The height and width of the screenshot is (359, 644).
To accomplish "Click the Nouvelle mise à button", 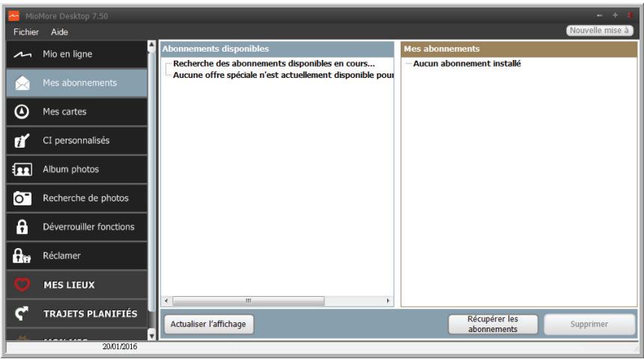I will (x=599, y=31).
